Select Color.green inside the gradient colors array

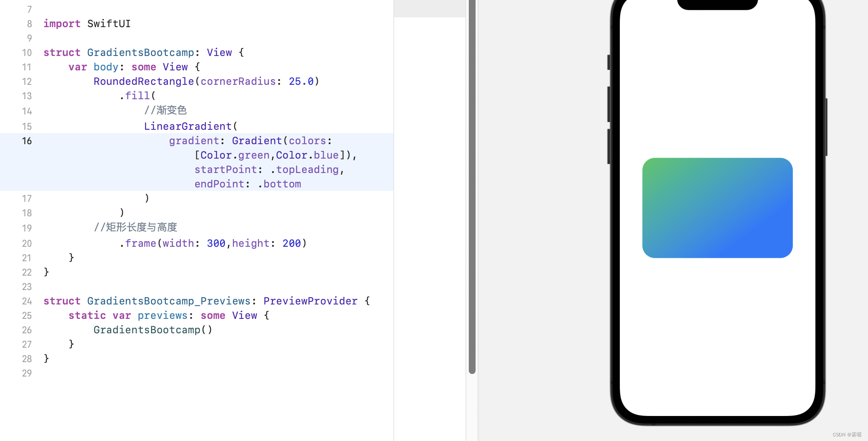(234, 155)
